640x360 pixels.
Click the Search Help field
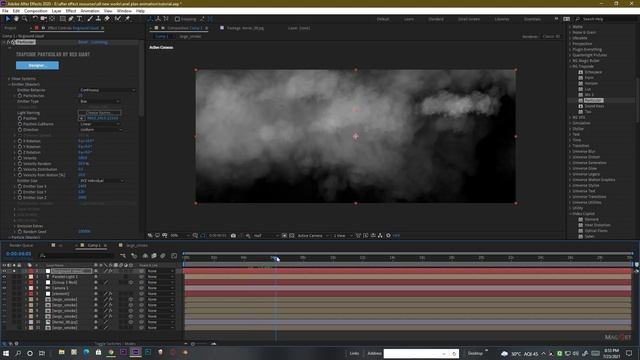click(x=605, y=19)
